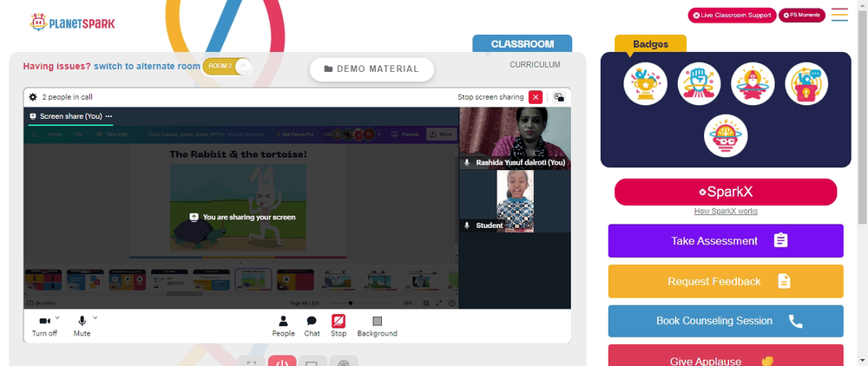Image resolution: width=868 pixels, height=366 pixels.
Task: Click the Live Classroom Support button
Action: [x=733, y=16]
